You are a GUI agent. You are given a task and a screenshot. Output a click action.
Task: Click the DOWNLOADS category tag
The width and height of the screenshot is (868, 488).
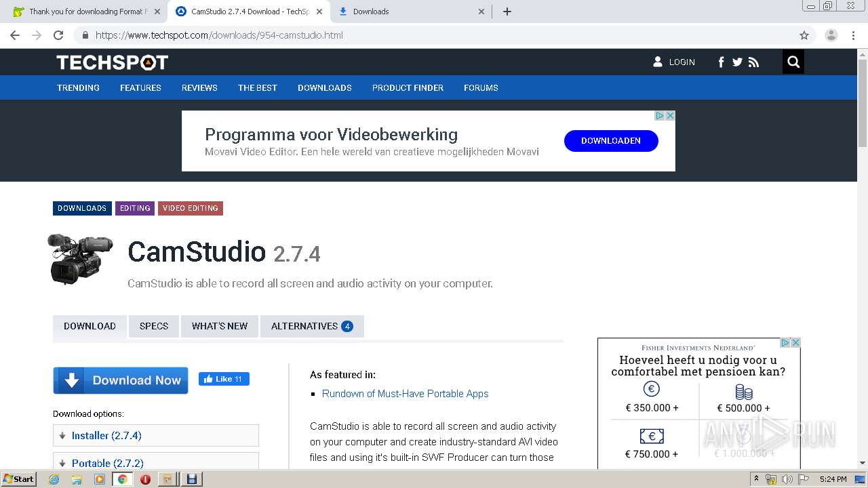(82, 208)
